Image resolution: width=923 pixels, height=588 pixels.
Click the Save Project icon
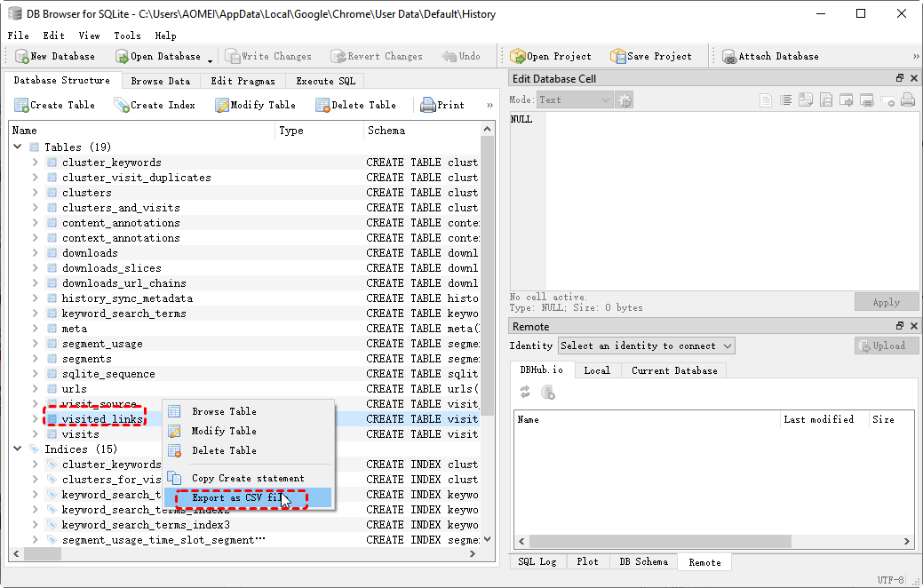tap(617, 56)
